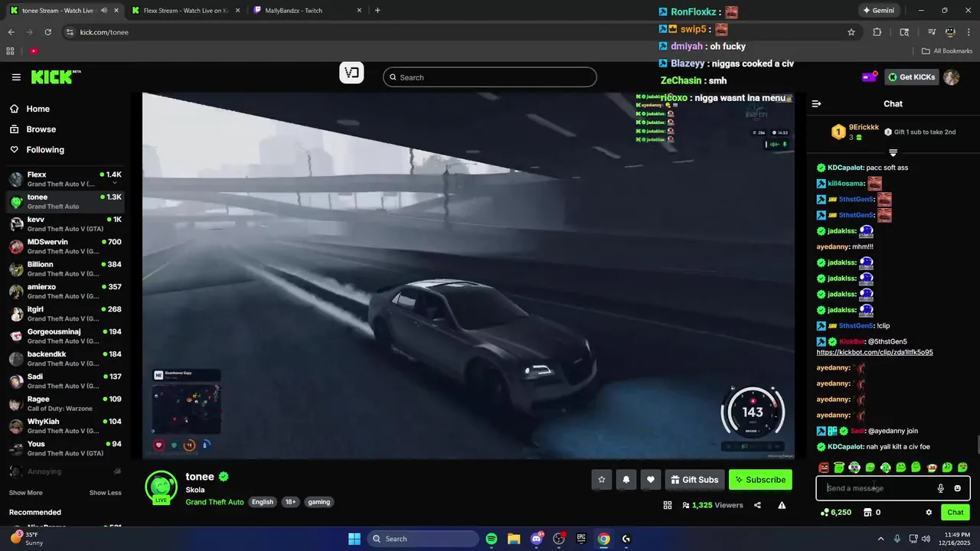980x551 pixels.
Task: Open the channel points 6,250 icon
Action: [x=836, y=513]
